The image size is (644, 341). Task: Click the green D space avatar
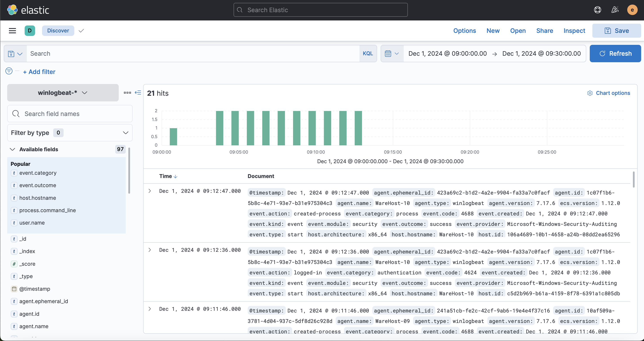click(x=30, y=31)
